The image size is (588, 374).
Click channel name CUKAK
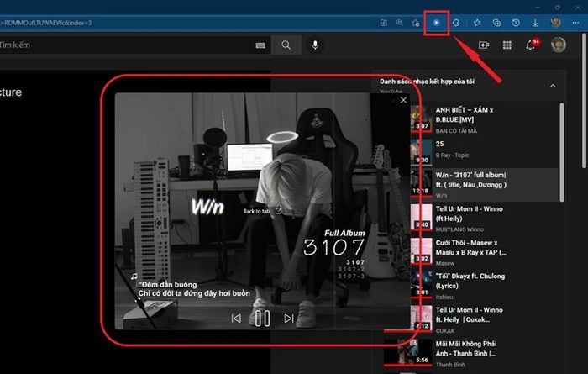[444, 331]
